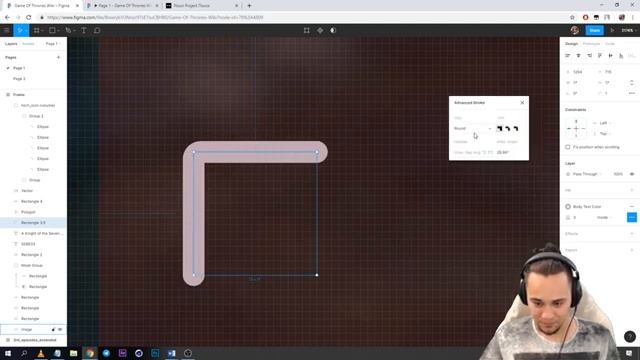
Task: Open stroke alignment Inside dropdown
Action: point(604,218)
